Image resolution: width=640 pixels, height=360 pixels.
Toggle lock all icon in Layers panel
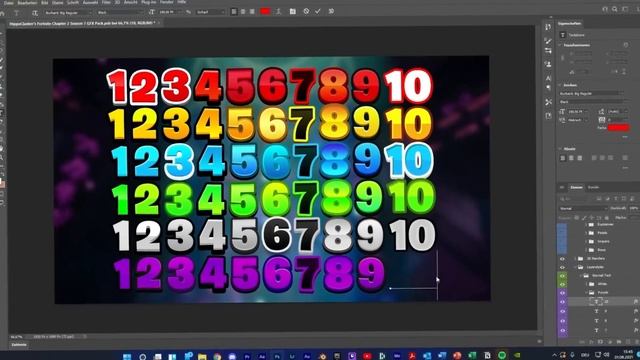[607, 218]
